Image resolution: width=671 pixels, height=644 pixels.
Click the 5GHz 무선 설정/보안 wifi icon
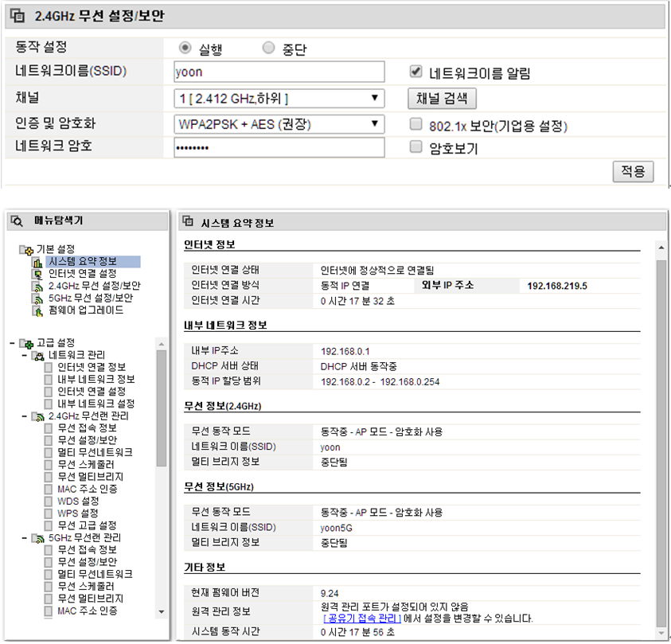point(37,299)
